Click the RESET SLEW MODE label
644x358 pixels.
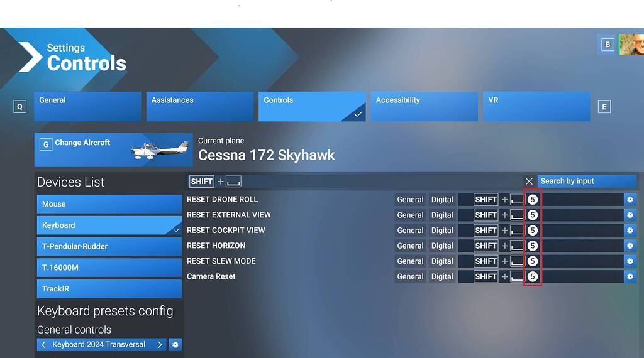click(x=221, y=261)
